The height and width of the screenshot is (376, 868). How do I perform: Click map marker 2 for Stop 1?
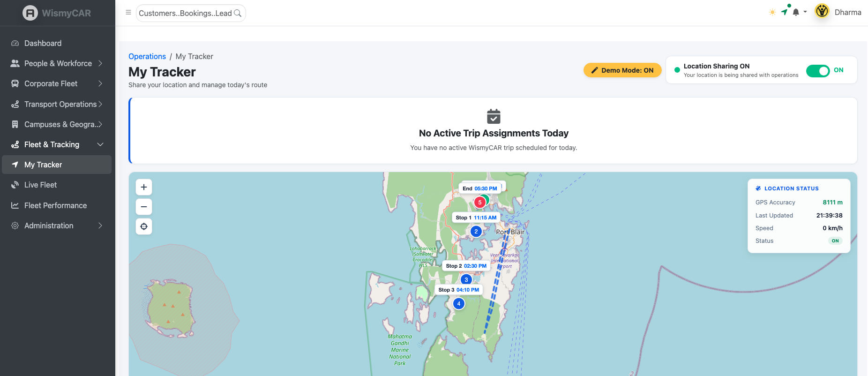point(476,231)
